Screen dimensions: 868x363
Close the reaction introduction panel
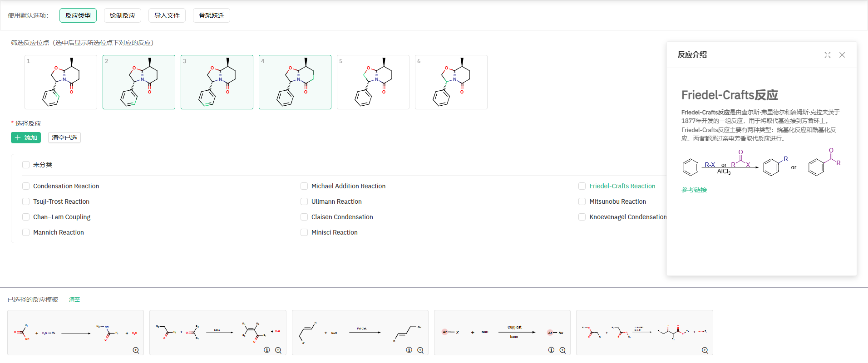point(842,55)
